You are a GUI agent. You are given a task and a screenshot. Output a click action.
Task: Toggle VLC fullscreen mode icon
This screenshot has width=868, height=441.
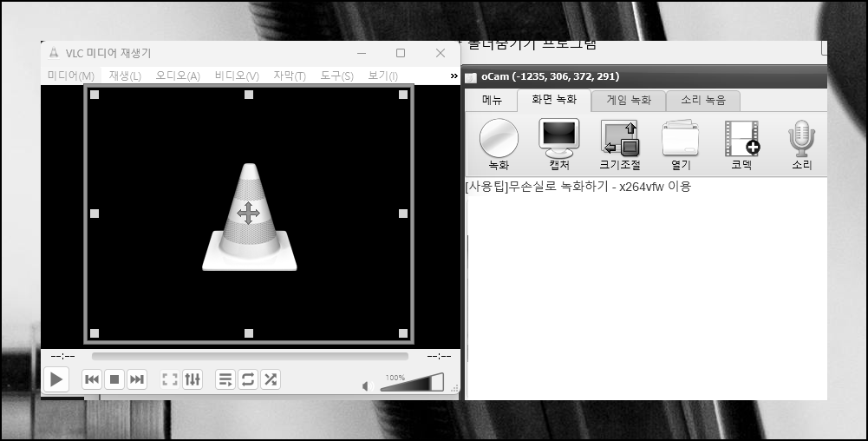(169, 379)
